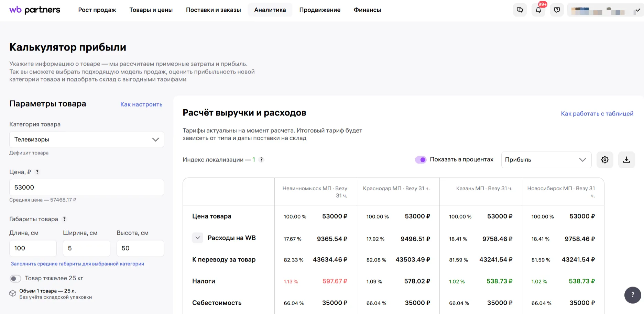644x314 pixels.
Task: Disable the Показать в процентах toggle
Action: coord(421,160)
